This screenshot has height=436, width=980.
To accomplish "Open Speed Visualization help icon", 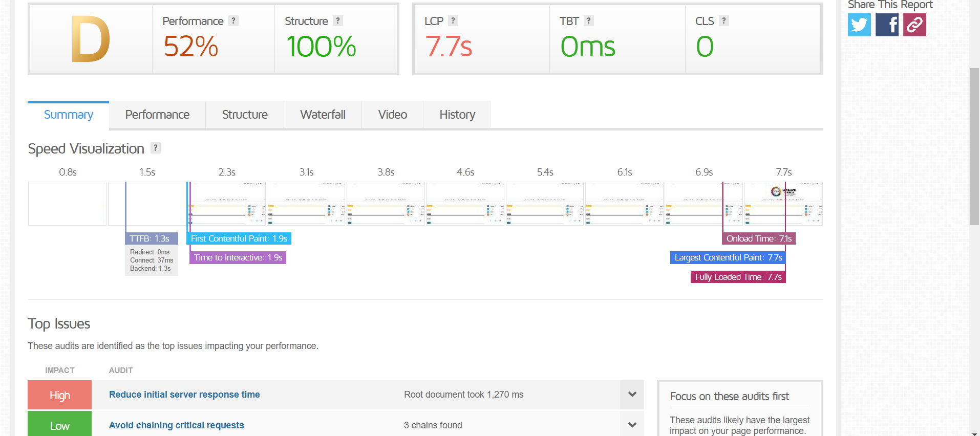I will (156, 148).
